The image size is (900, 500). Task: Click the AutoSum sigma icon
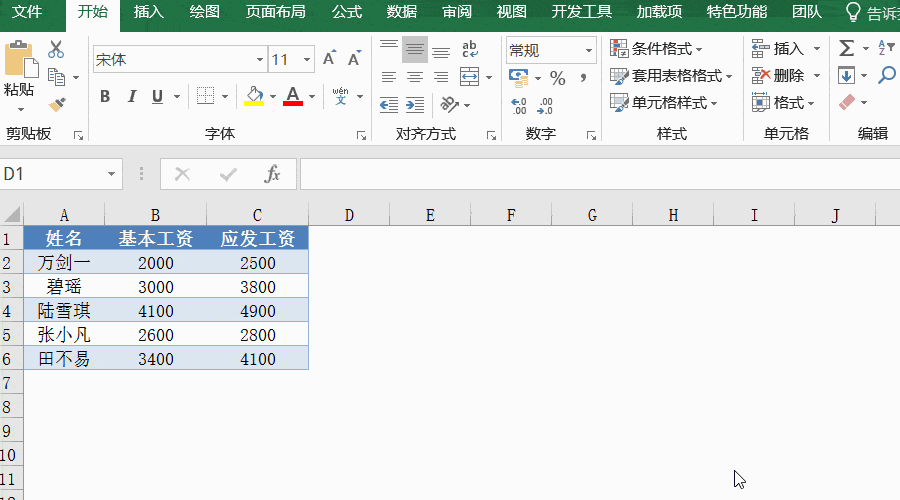tap(847, 48)
